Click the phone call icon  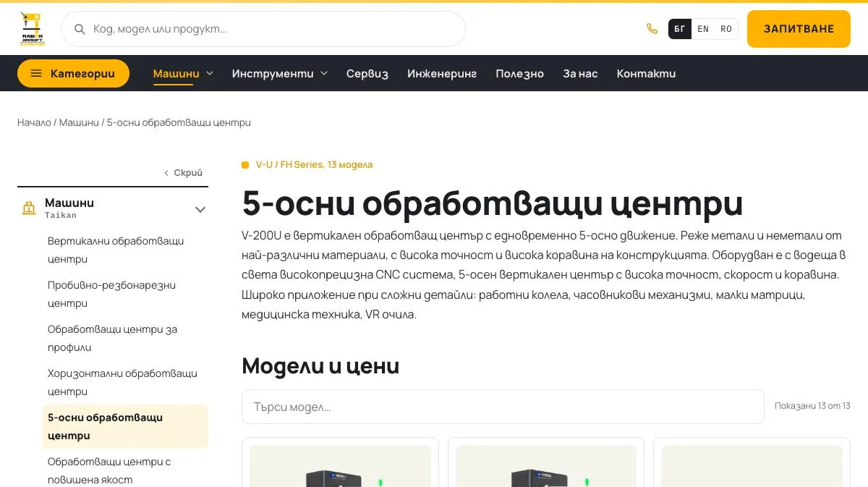coord(652,29)
